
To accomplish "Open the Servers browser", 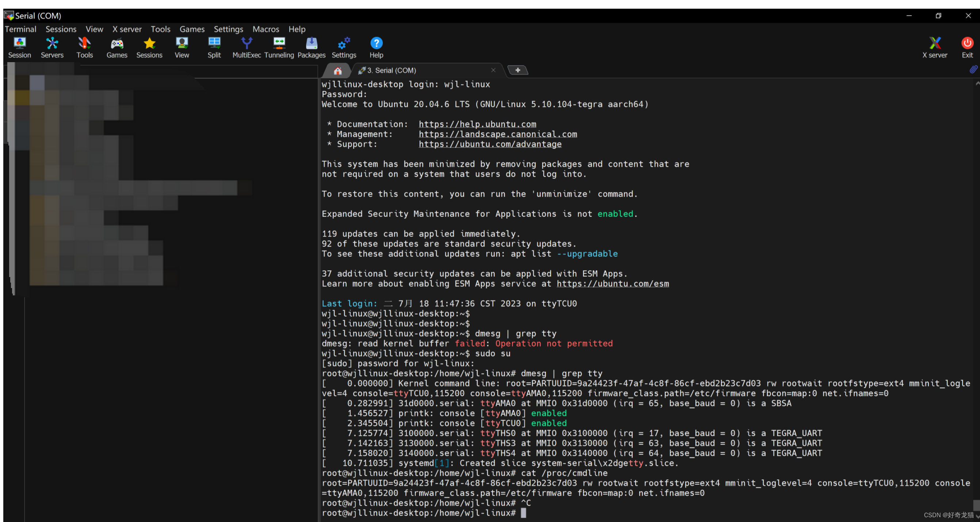I will (52, 46).
